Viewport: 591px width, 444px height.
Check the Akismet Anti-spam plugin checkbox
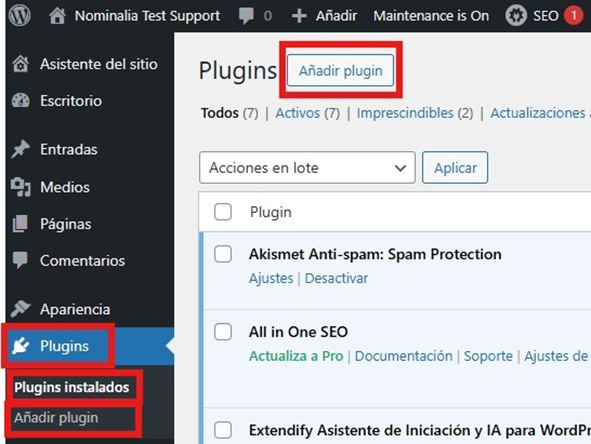223,254
